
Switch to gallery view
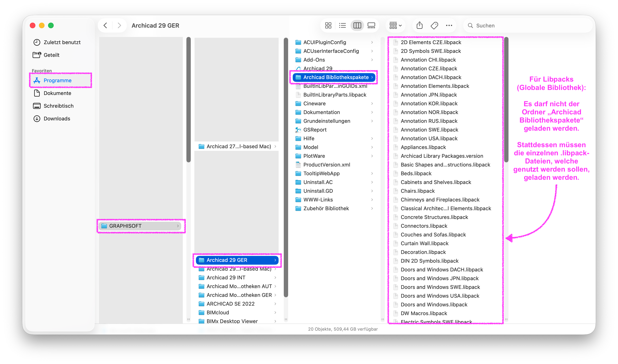[371, 25]
